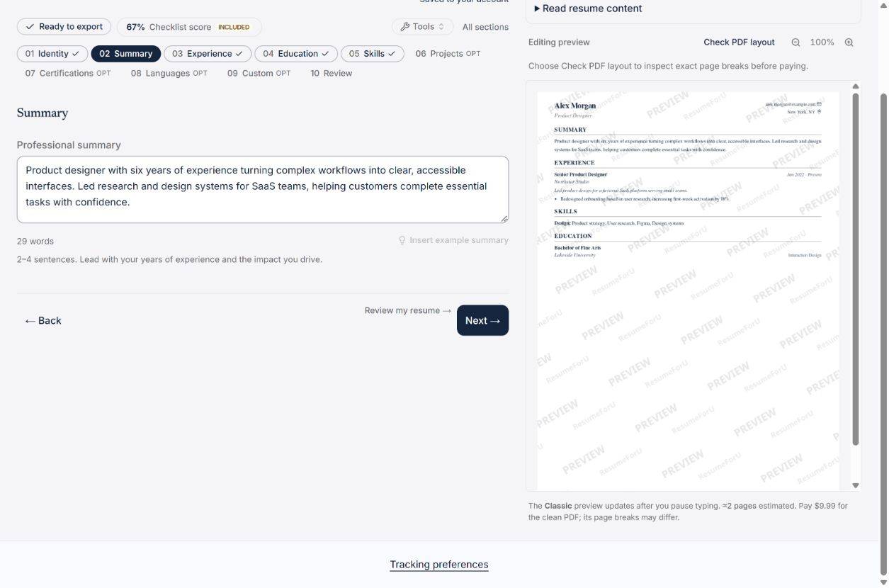The image size is (889, 588).
Task: Jump to the 10 Review step
Action: click(x=331, y=74)
